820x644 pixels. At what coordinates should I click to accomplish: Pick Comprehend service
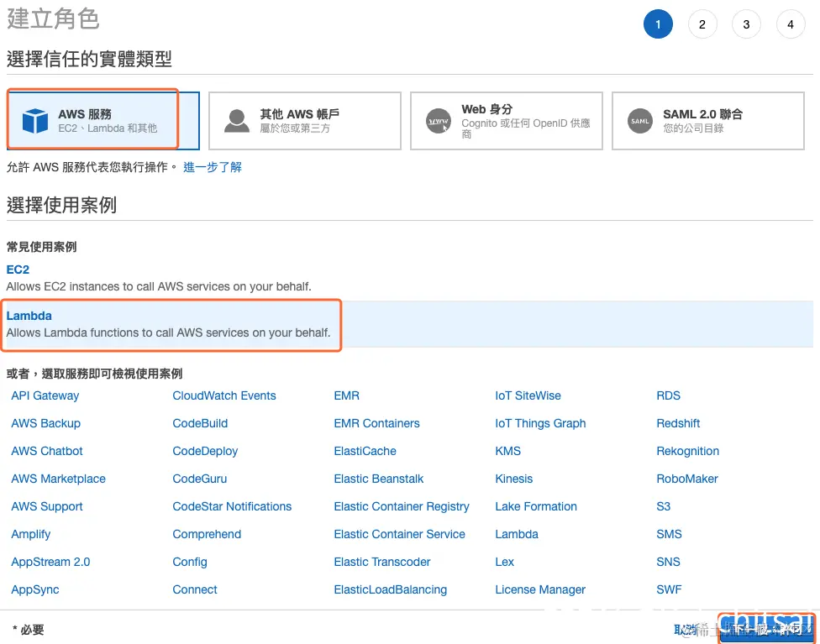[x=207, y=534]
